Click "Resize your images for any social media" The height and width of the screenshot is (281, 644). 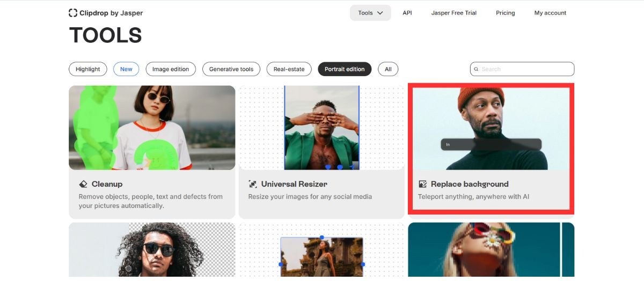(310, 197)
